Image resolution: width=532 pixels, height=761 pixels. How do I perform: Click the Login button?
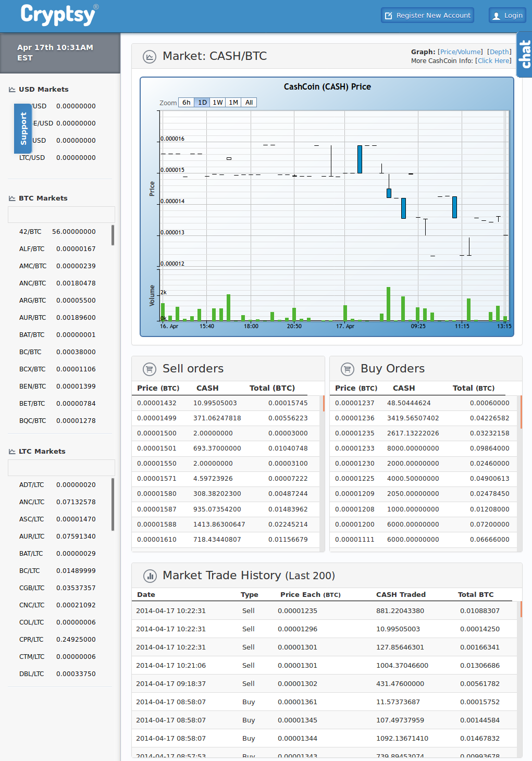tap(507, 15)
